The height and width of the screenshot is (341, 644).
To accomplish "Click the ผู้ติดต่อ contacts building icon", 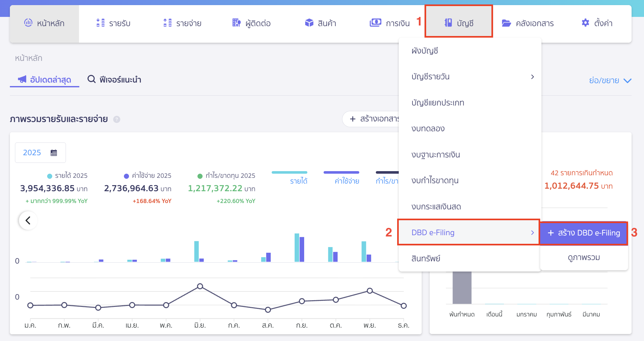I will [x=236, y=23].
